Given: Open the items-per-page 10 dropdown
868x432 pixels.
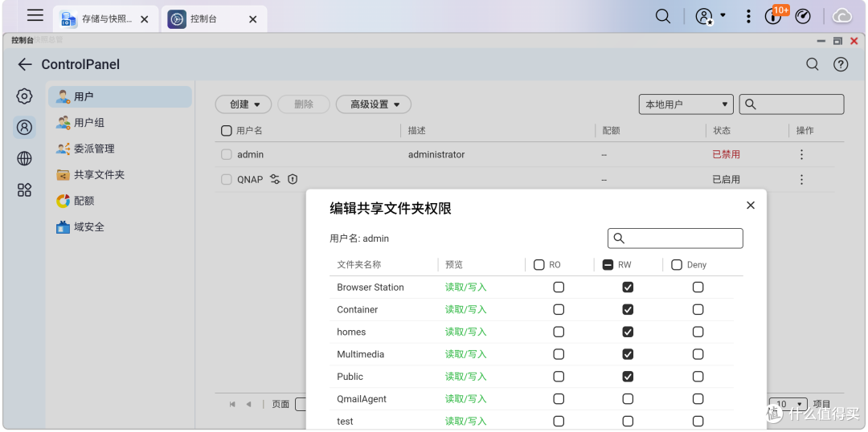Looking at the screenshot, I should pyautogui.click(x=789, y=405).
